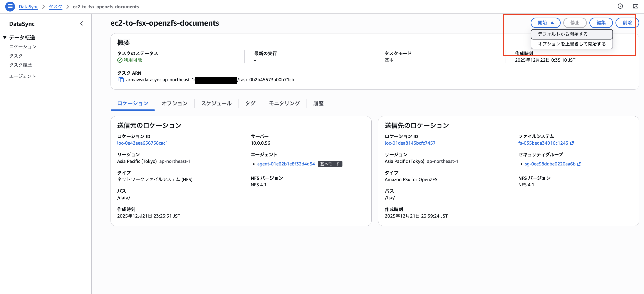Image resolution: width=644 pixels, height=294 pixels.
Task: Collapse the DataSync sidebar with chevron
Action: click(81, 23)
